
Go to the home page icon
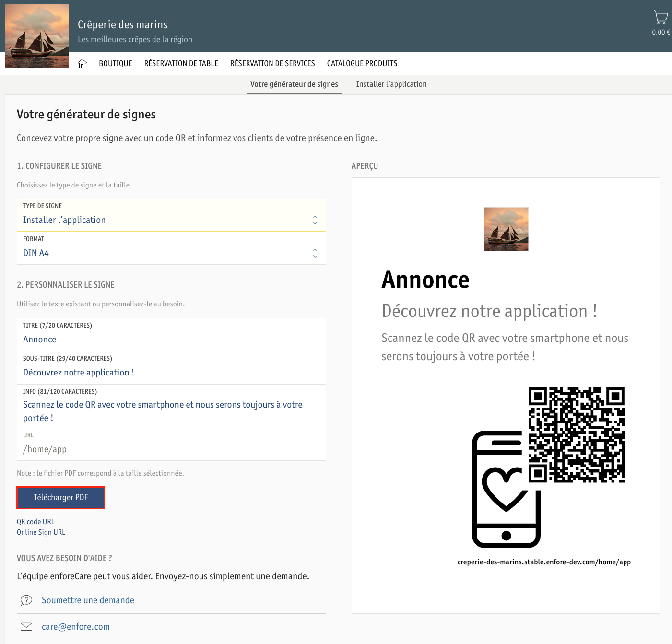coord(83,64)
